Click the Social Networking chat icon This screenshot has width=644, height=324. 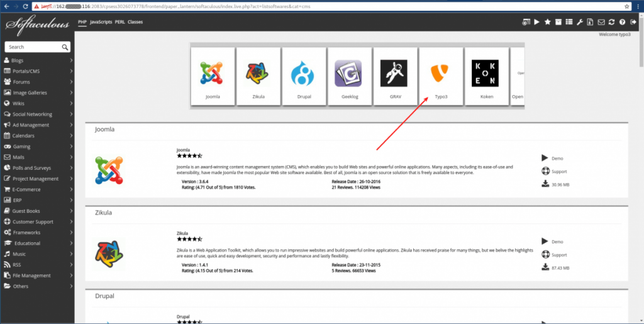pos(7,114)
